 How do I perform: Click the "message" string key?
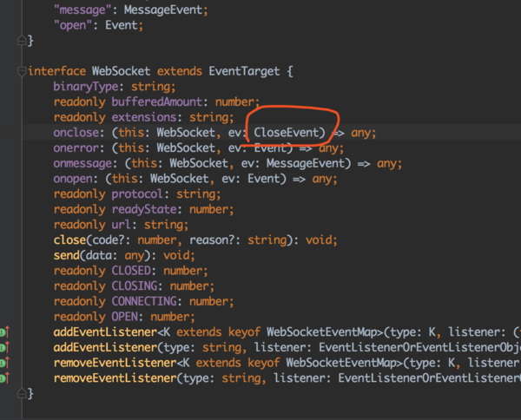82,10
